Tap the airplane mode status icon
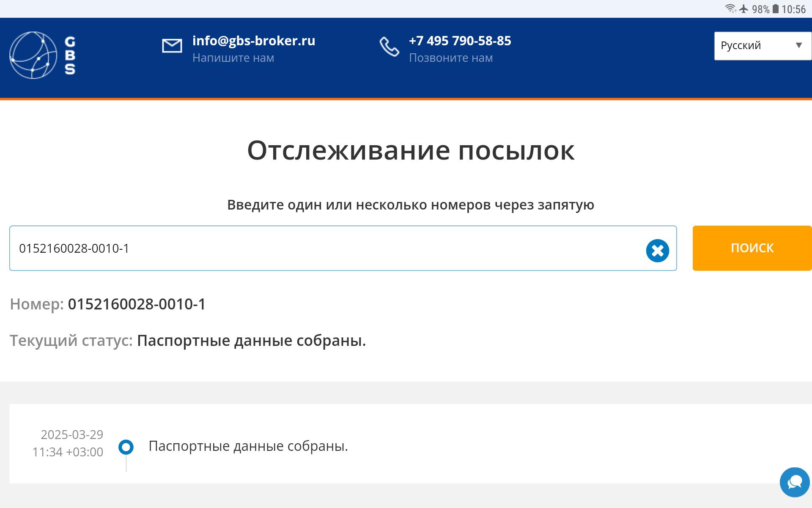Screen dimensions: 812x508 [x=743, y=9]
